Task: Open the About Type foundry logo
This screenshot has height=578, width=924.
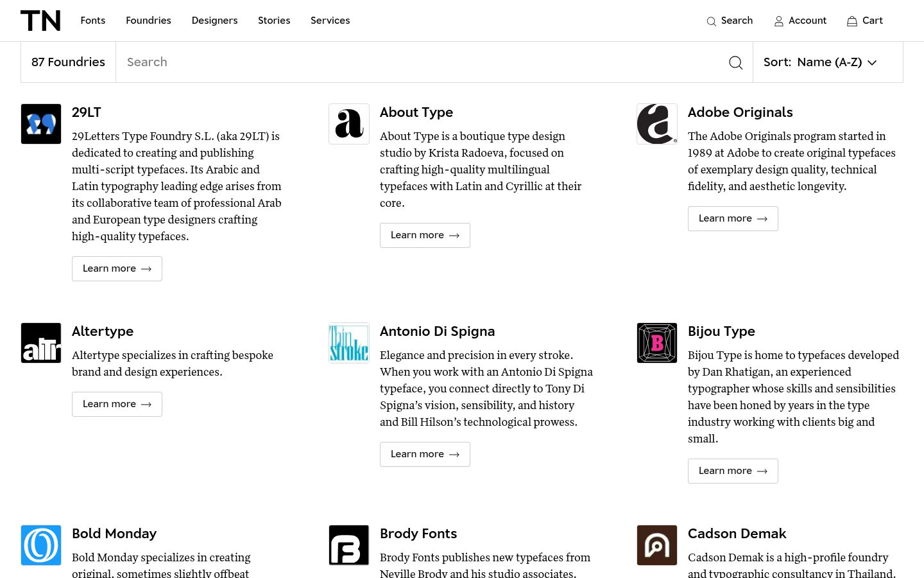Action: pyautogui.click(x=349, y=124)
